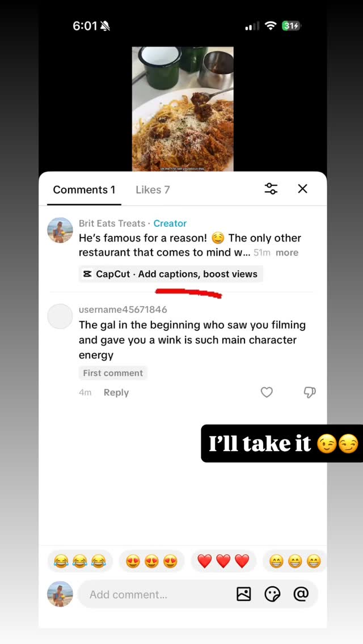Open Brit Eats Treats profile picture
This screenshot has width=363, height=644.
click(60, 230)
